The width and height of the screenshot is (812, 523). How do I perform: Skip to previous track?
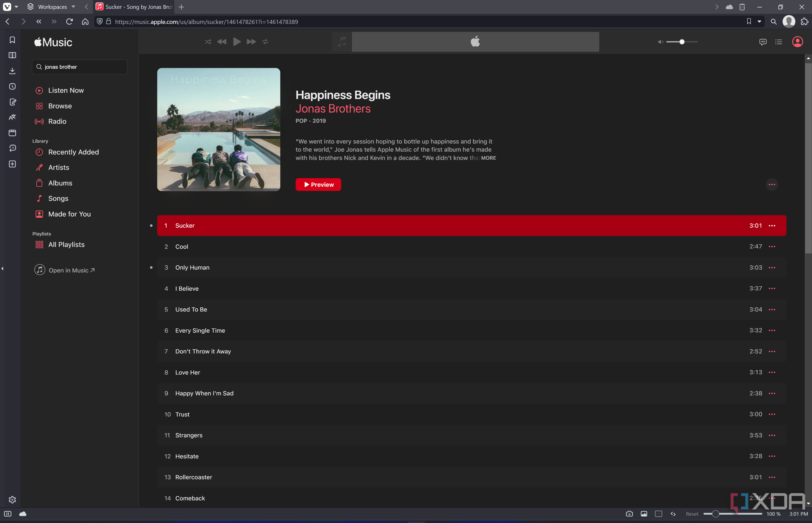221,41
